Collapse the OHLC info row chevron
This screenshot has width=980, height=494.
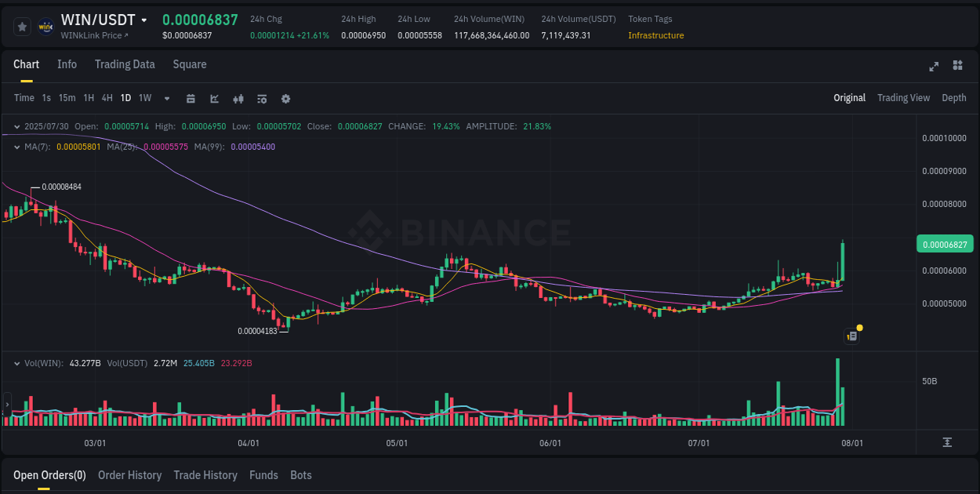[x=17, y=125]
